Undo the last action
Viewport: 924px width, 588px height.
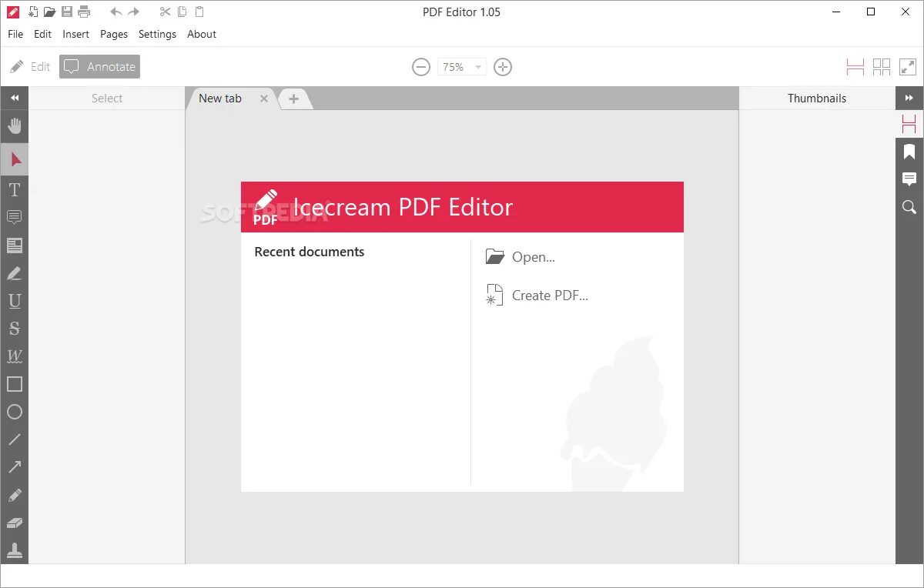pos(116,12)
